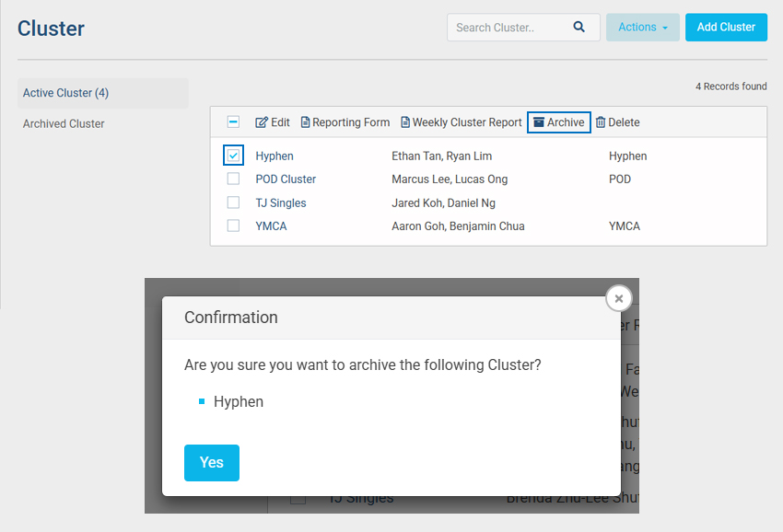Expand the Actions dropdown

[642, 28]
